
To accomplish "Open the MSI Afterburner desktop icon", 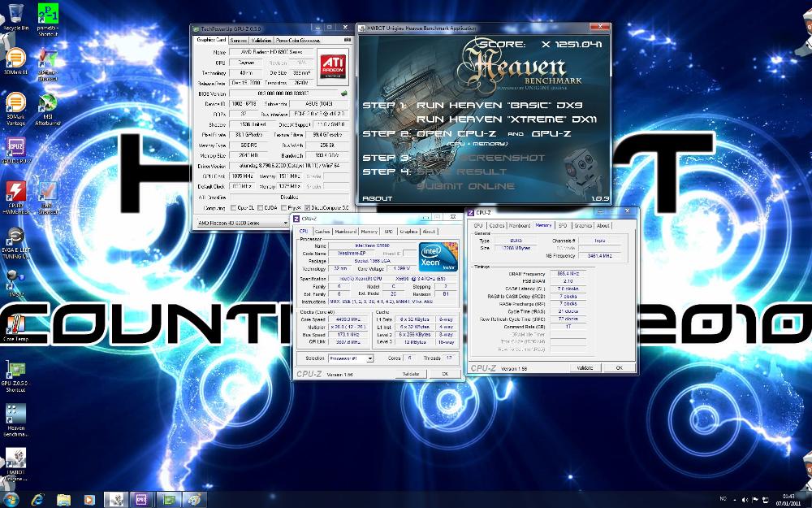I will point(48,110).
